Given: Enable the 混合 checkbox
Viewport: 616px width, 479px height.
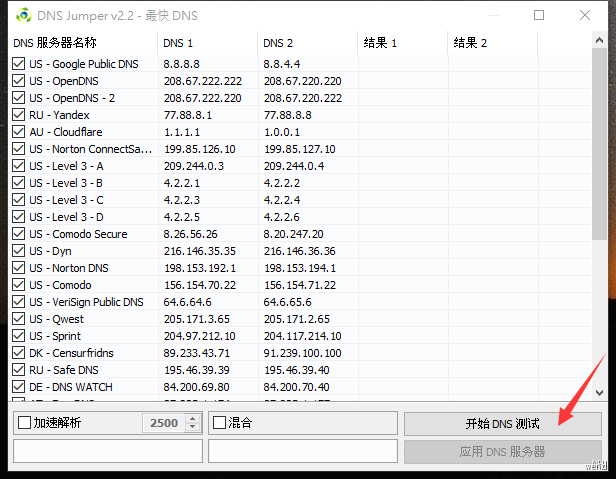Looking at the screenshot, I should click(219, 423).
